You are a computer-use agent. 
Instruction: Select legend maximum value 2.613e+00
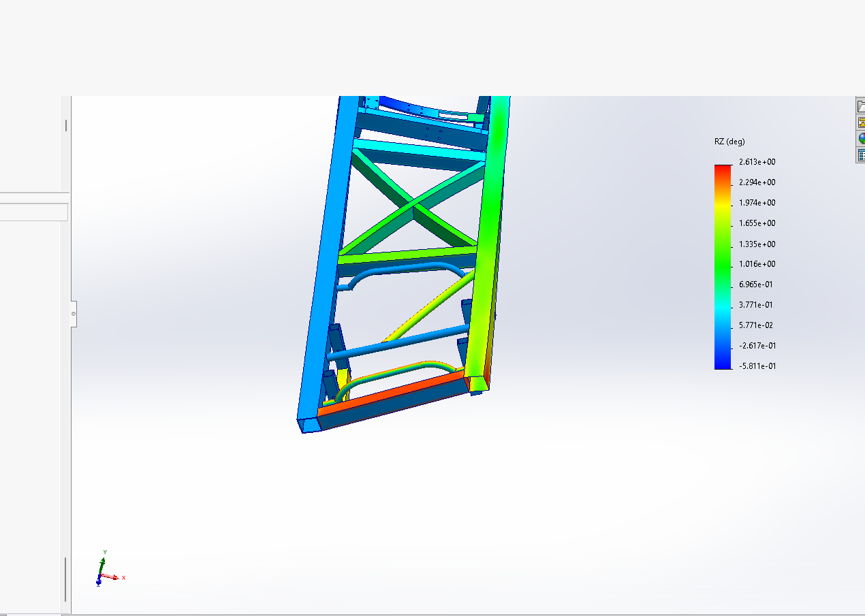(x=757, y=162)
